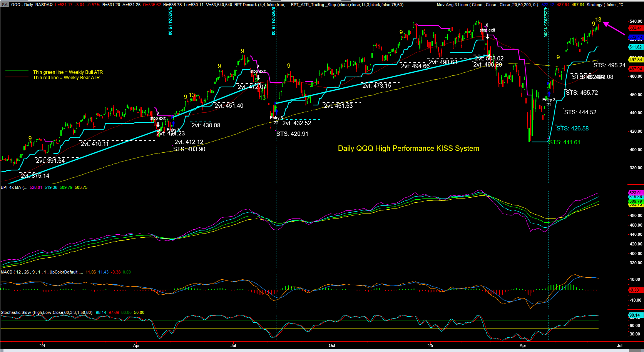Screen dimensions: 644x352
Task: Open the BPT Demark indicator label
Action: 261,5
